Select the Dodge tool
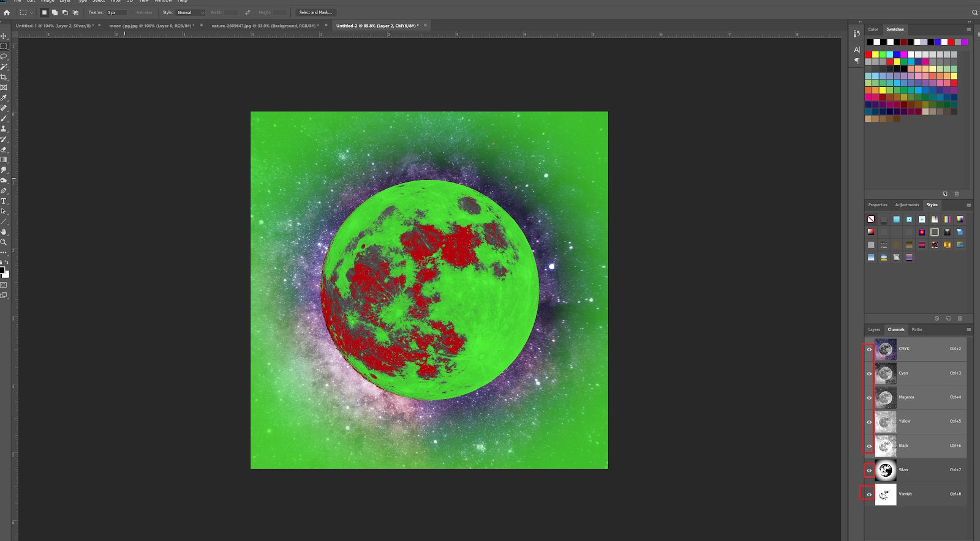 tap(4, 181)
